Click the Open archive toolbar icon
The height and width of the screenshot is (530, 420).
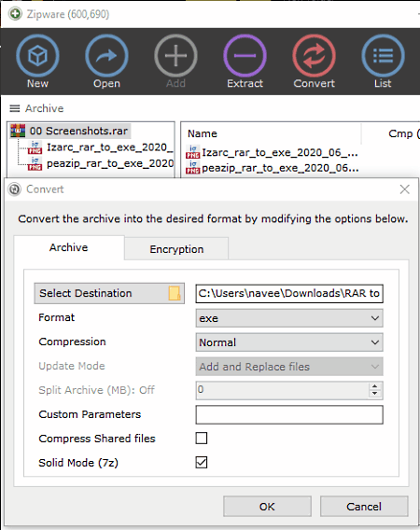pos(106,56)
